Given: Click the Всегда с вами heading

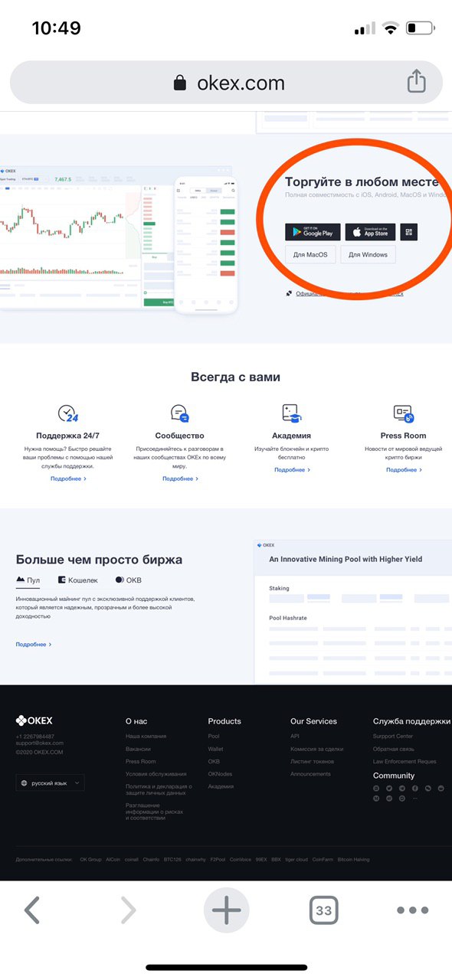Looking at the screenshot, I should click(235, 377).
